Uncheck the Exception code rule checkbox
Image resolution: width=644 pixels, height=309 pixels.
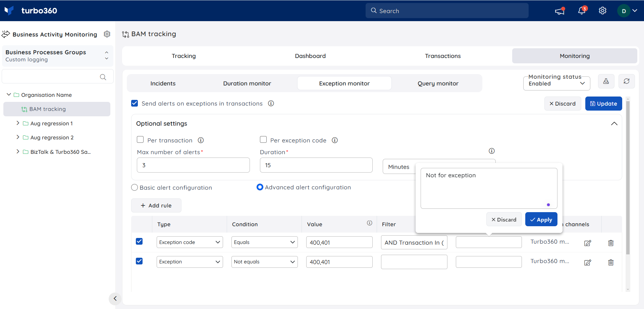[x=139, y=241]
